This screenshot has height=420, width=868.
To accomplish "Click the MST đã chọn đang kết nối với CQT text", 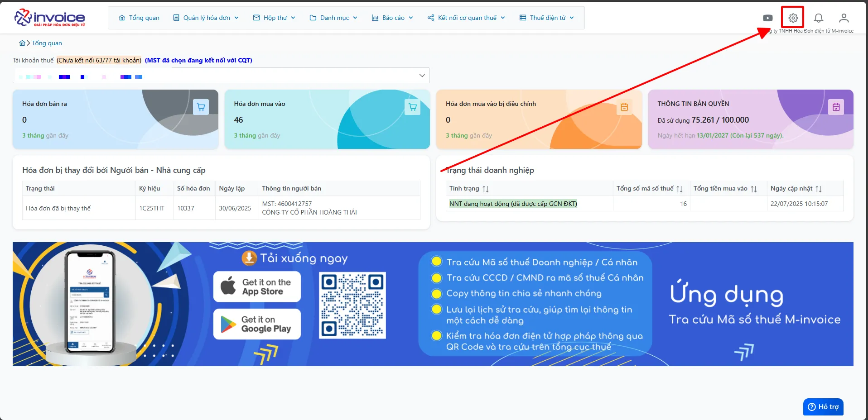I will (198, 60).
